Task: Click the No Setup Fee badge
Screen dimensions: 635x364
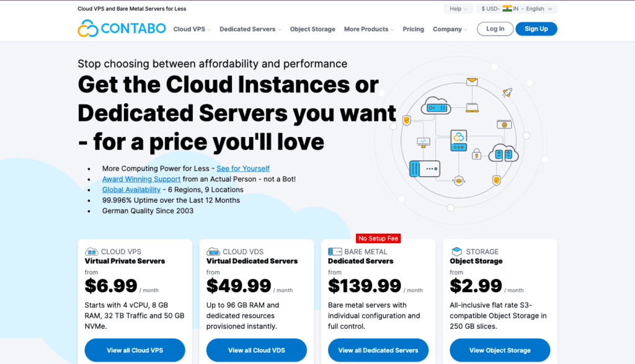Action: [378, 239]
